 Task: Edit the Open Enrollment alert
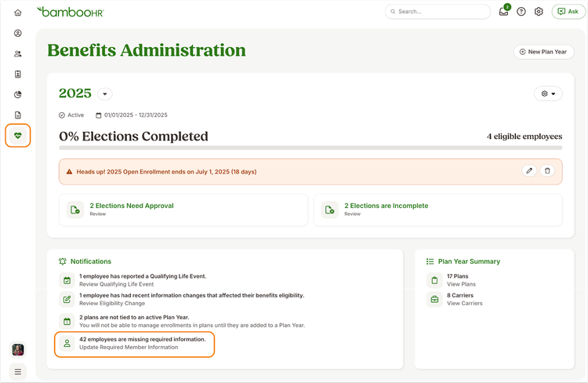[529, 171]
